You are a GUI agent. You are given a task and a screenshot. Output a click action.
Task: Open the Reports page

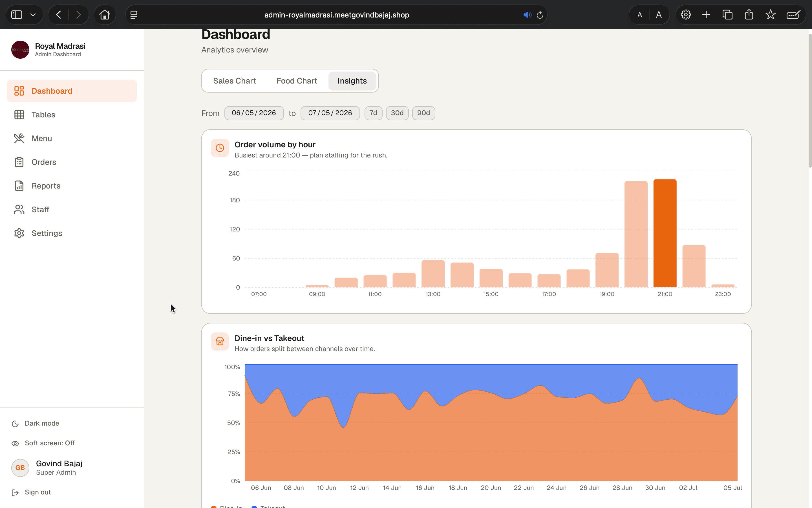[72, 186]
